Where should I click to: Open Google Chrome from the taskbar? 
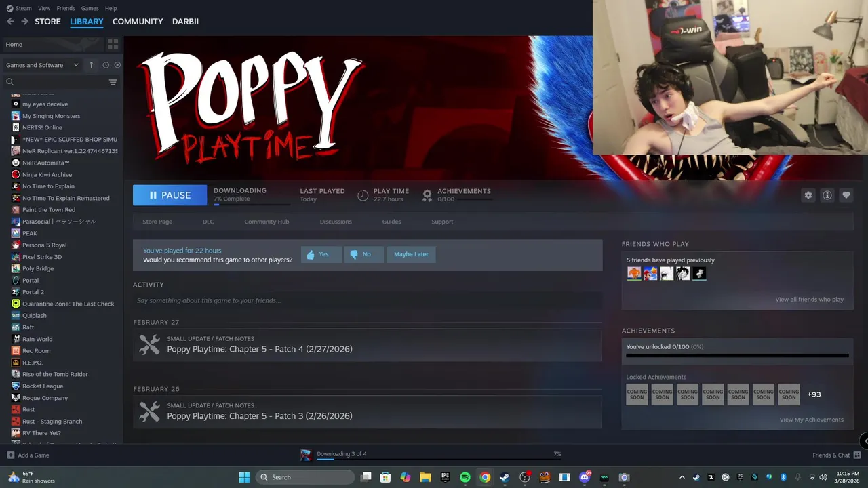(x=485, y=477)
